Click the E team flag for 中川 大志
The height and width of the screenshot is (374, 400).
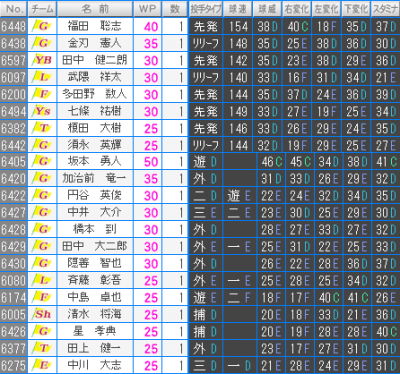[42, 365]
